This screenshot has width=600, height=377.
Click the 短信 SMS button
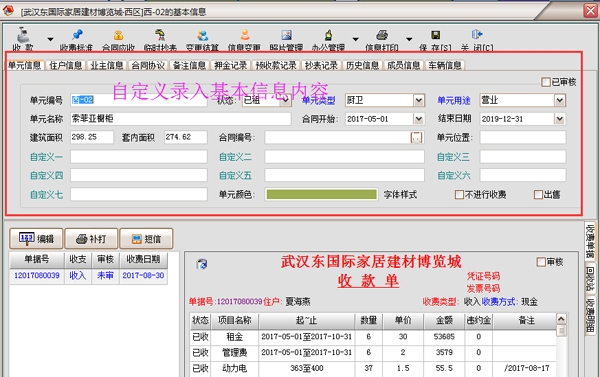point(146,239)
